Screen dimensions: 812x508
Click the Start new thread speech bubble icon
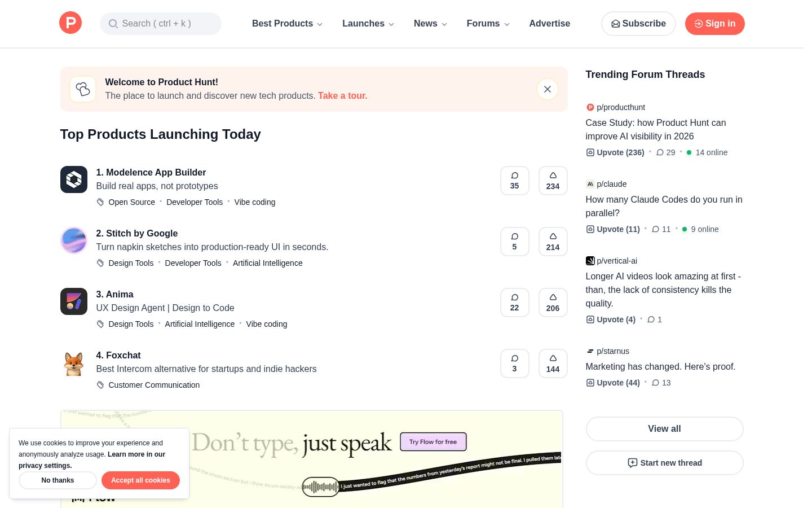(x=632, y=463)
